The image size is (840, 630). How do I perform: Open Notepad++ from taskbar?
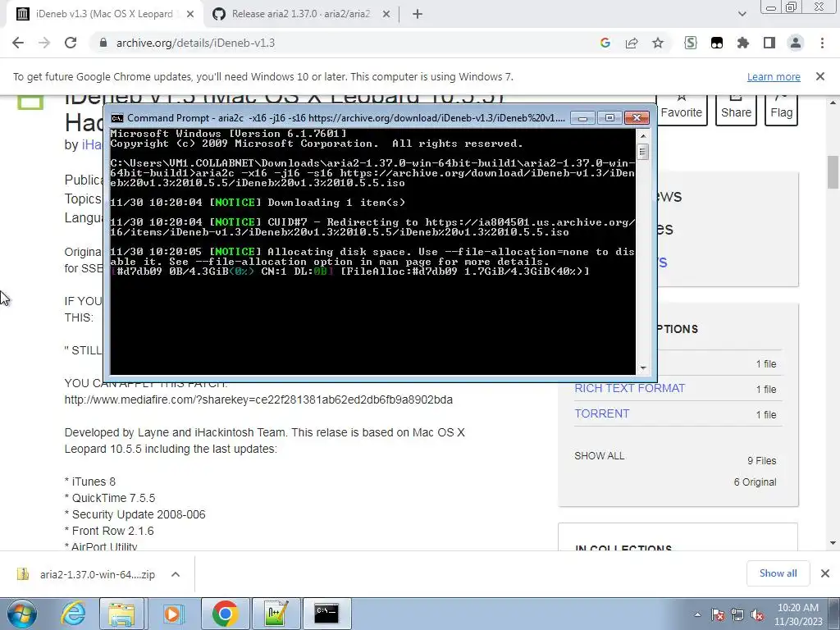click(276, 614)
